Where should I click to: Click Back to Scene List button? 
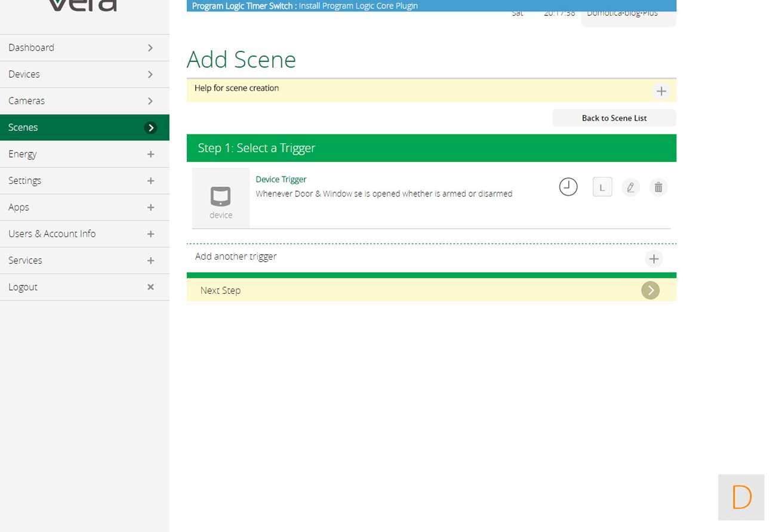614,118
